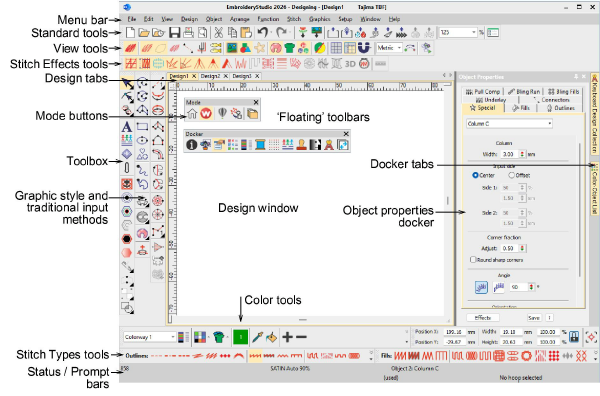Image resolution: width=600 pixels, height=396 pixels.
Task: Click the stamp icon in Docker toolbar
Action: click(302, 145)
